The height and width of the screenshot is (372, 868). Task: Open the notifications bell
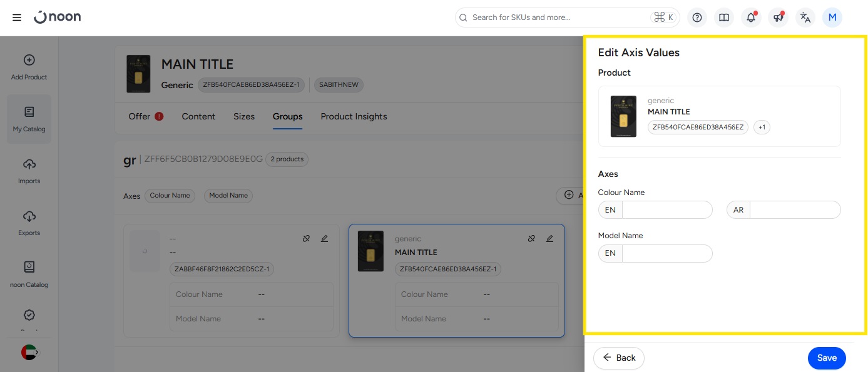point(751,18)
